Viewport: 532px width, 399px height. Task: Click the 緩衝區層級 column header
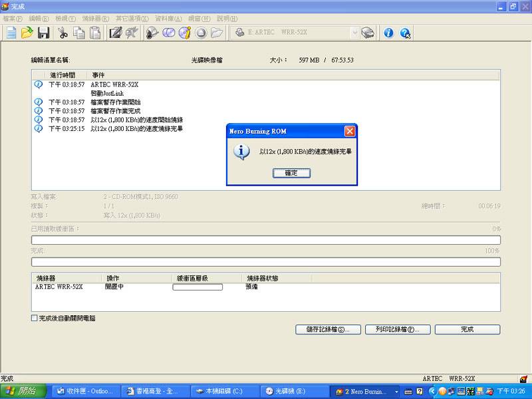pos(207,279)
